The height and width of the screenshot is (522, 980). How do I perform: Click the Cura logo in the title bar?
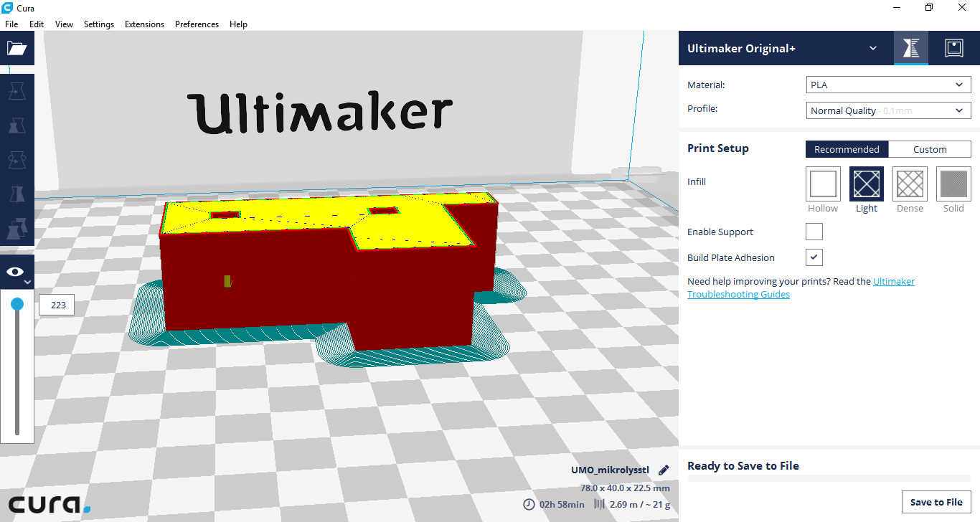[7, 7]
